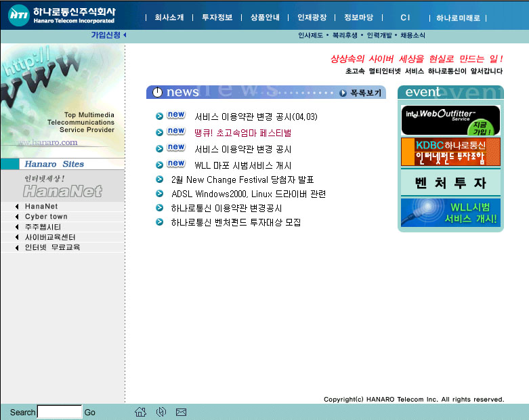Open the 벤처투자 banner
The width and height of the screenshot is (529, 420).
click(x=450, y=183)
